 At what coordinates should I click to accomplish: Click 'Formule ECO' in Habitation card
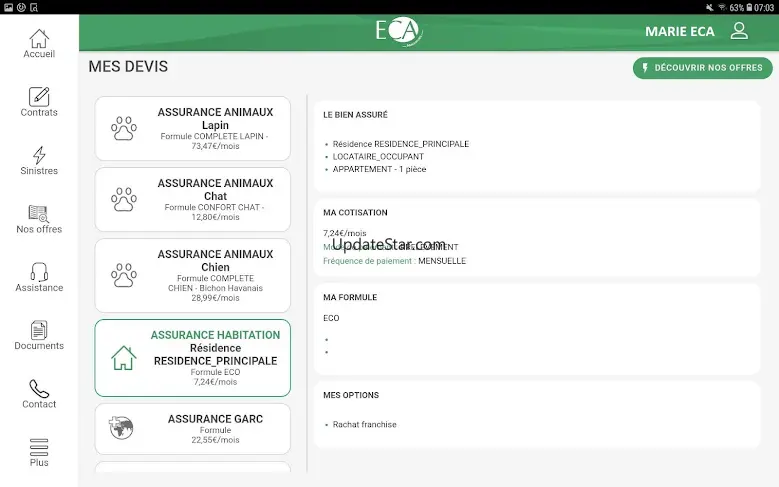click(215, 372)
